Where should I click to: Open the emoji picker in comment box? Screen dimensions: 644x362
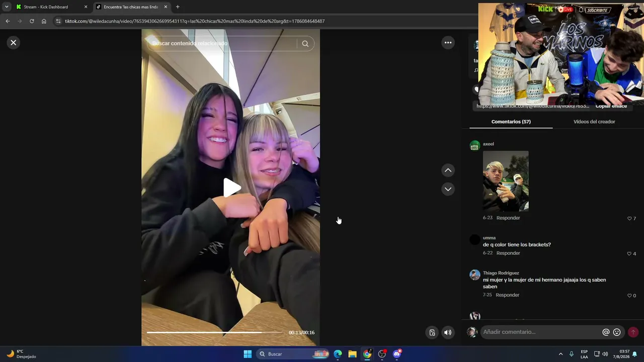(x=617, y=332)
